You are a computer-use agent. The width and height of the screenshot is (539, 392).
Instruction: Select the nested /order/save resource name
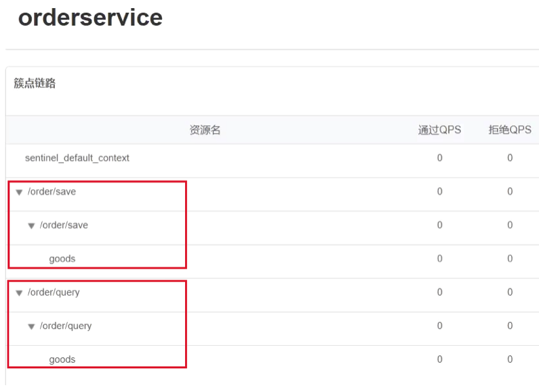pos(64,225)
